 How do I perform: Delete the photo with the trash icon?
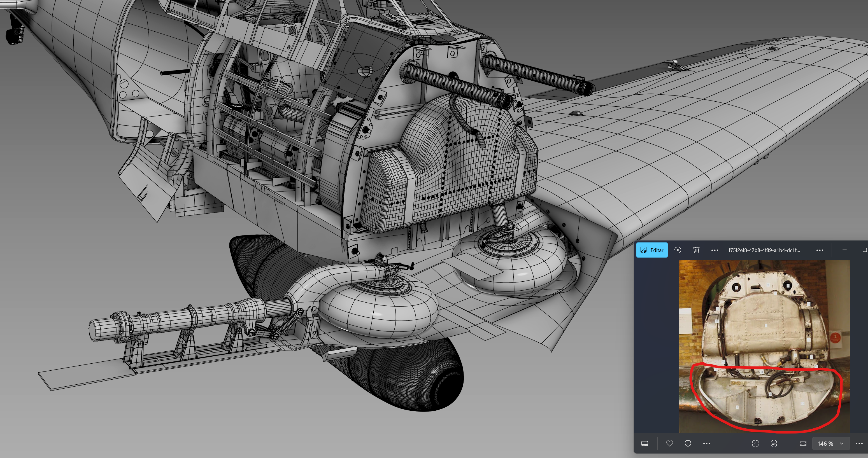click(696, 250)
